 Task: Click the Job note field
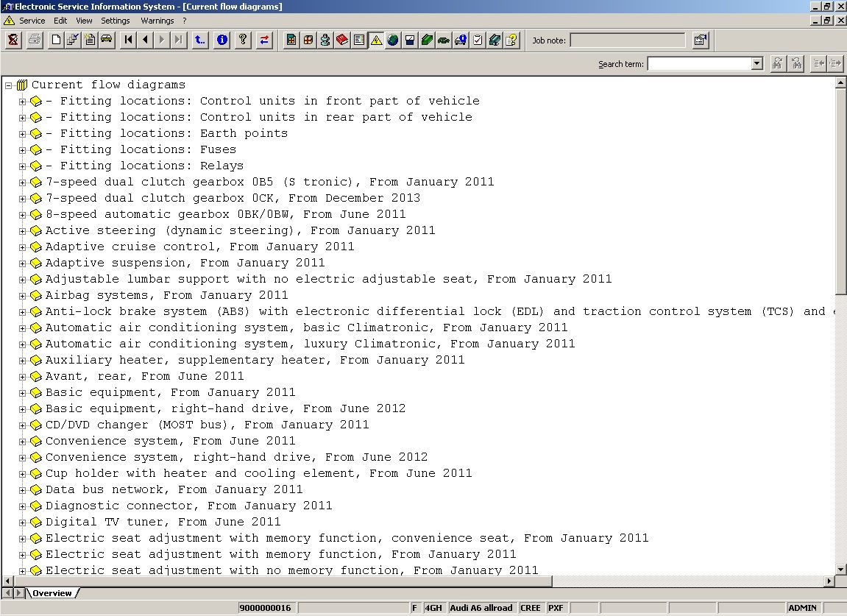coord(627,40)
